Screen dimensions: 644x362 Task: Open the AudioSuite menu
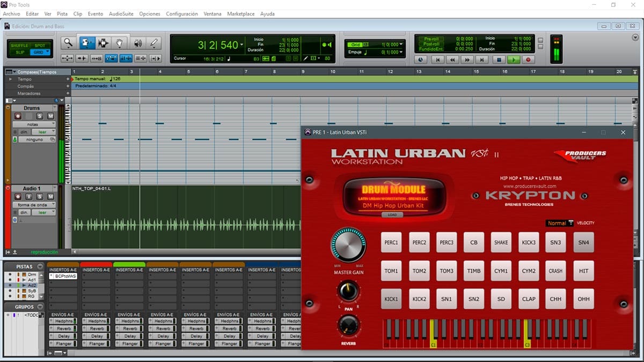tap(121, 14)
